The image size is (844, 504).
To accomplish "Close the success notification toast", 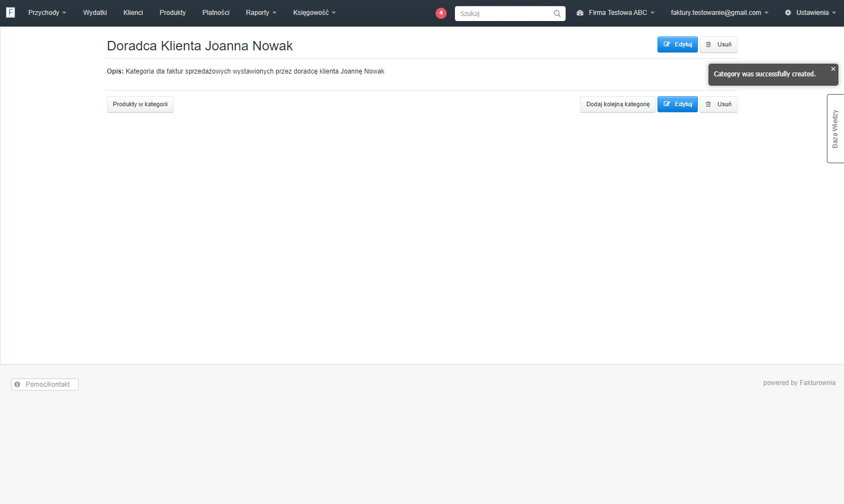I will [833, 69].
